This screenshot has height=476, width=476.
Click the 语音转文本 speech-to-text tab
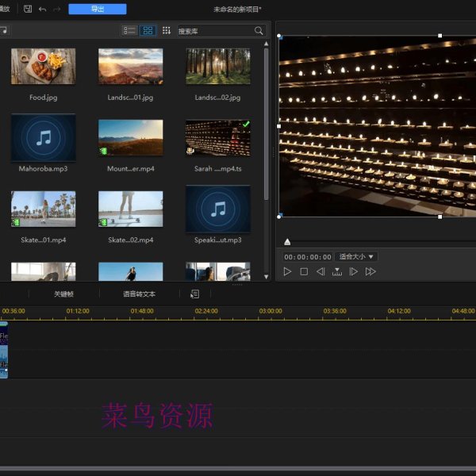click(x=139, y=294)
